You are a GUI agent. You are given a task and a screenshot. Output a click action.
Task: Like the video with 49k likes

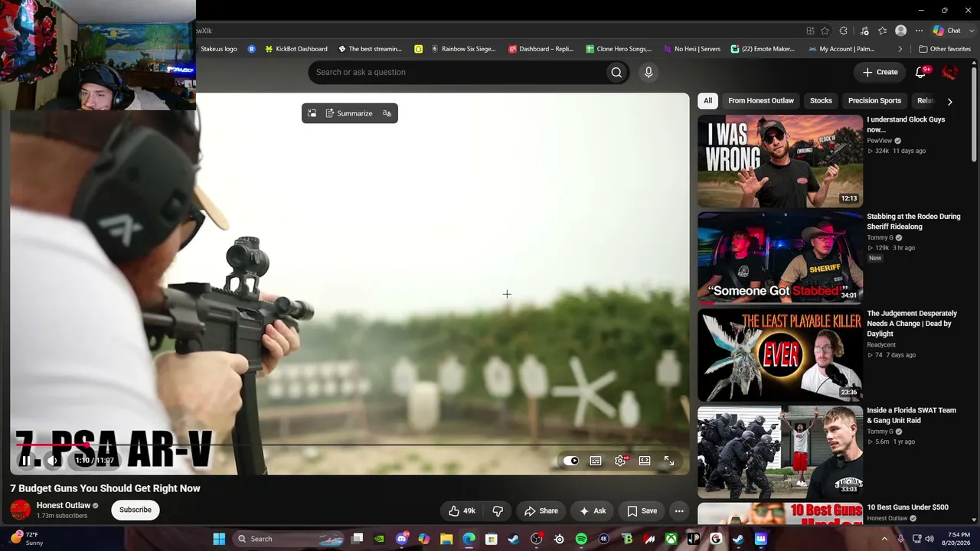(462, 511)
